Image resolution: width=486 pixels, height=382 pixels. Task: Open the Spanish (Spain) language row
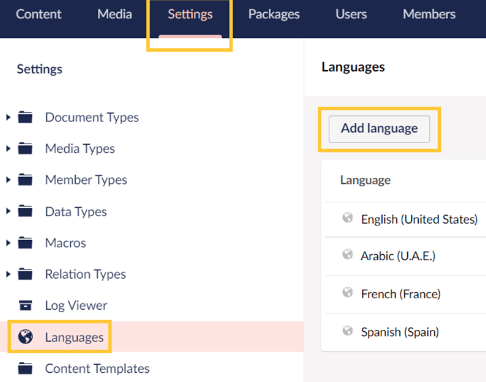tap(400, 332)
